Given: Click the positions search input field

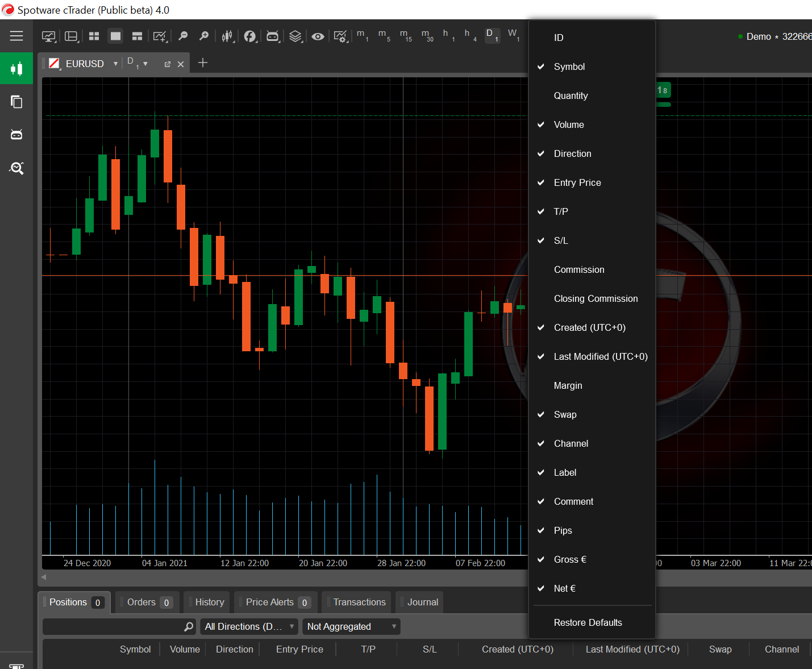Looking at the screenshot, I should click(x=114, y=626).
